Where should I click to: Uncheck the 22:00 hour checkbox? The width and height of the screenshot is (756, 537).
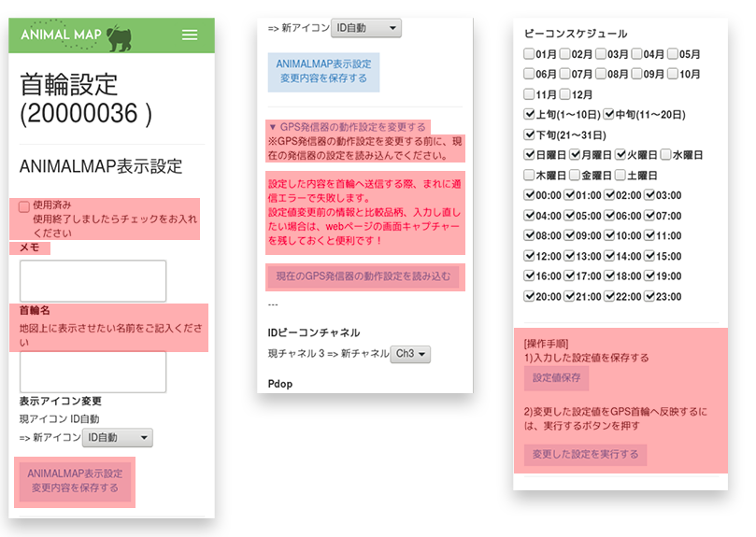point(609,296)
